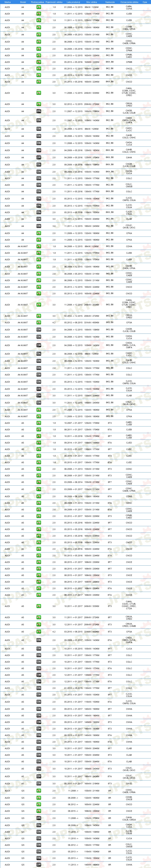Select production years 10.2007 -> 01.2017 in A5 row

[x=74, y=423]
